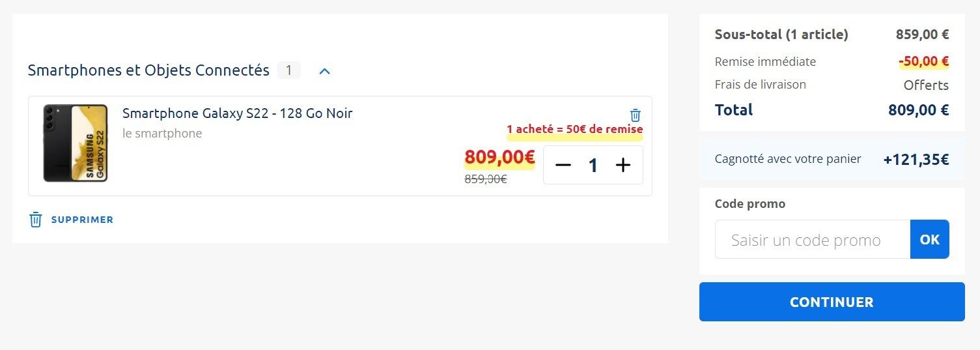
Task: Click the crossed-out 859,00€ original price
Action: (485, 179)
